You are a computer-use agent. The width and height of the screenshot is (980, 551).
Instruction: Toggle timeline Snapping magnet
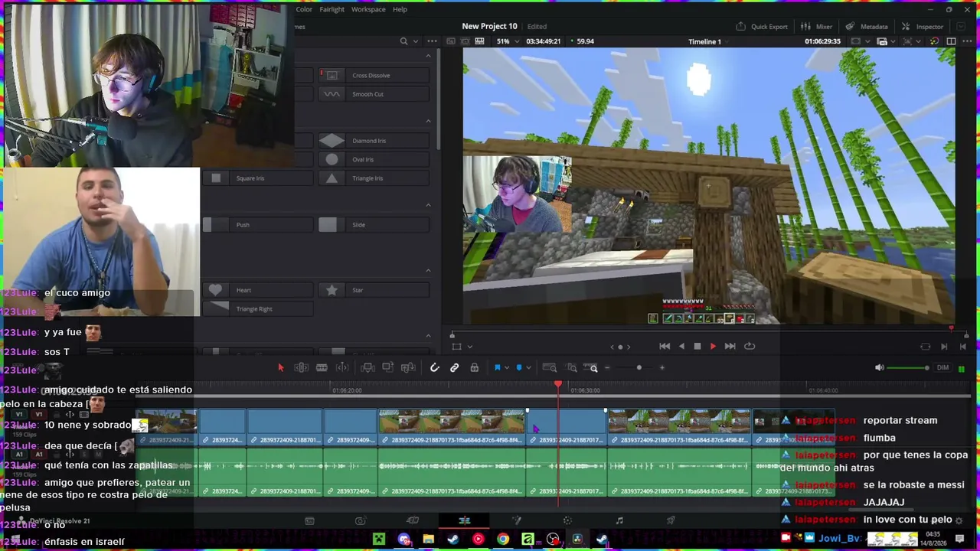[434, 368]
